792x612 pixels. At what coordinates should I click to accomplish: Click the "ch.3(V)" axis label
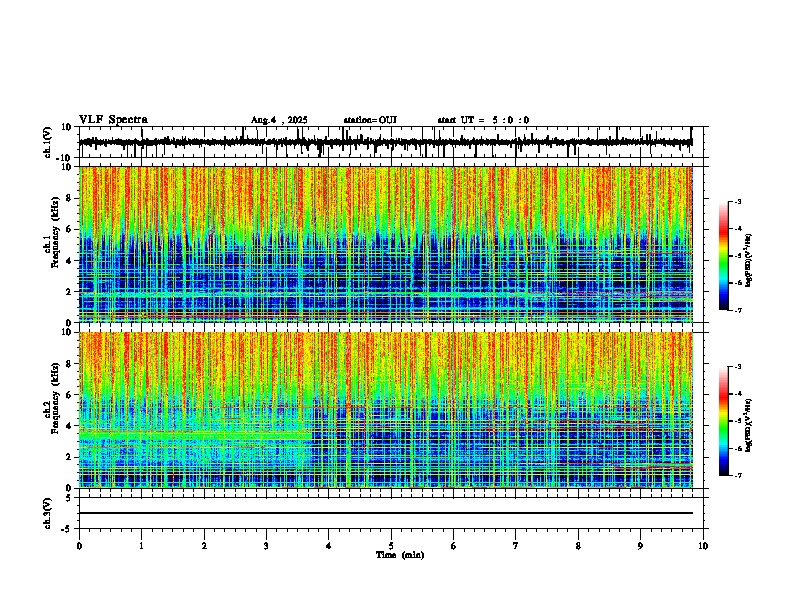tap(48, 514)
